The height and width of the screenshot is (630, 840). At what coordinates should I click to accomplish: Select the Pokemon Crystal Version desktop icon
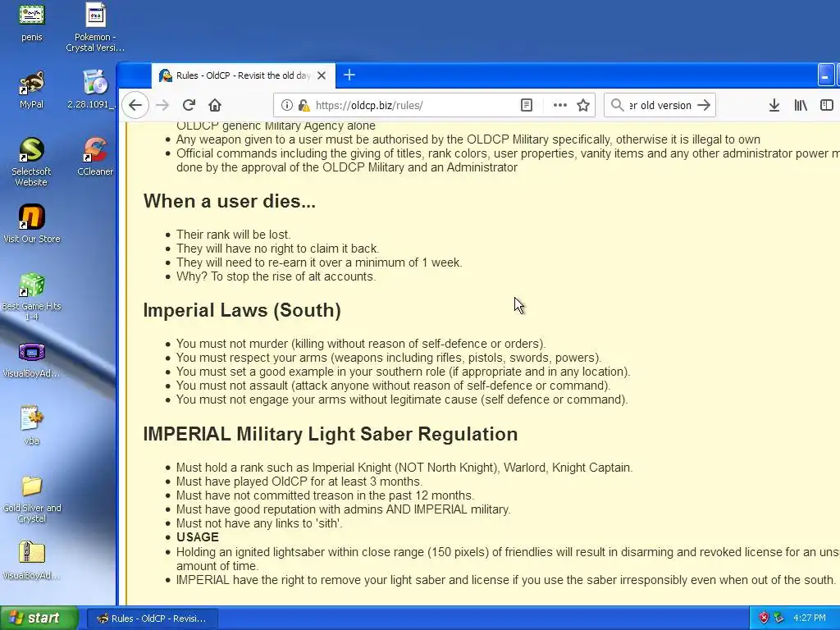point(95,28)
